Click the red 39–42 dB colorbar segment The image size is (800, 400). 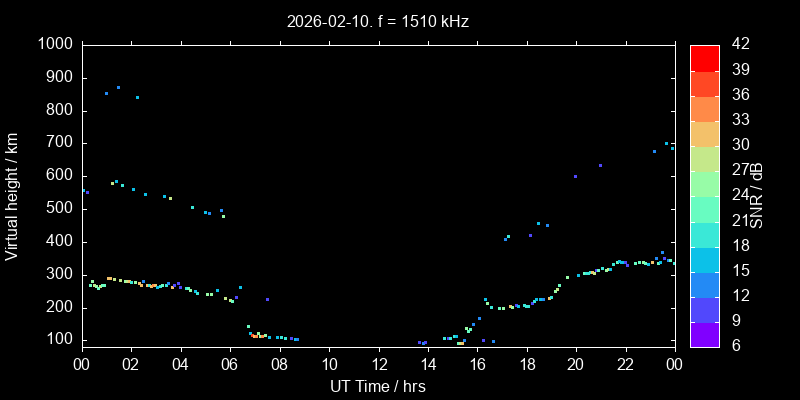[704, 57]
